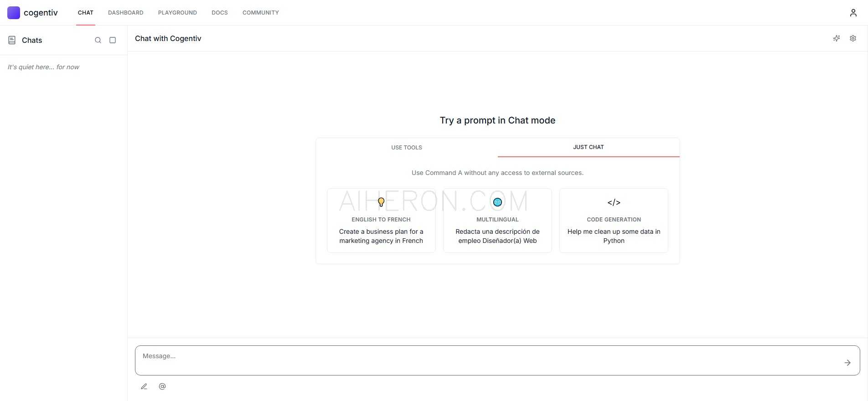The image size is (868, 401).
Task: Click the Chats list document icon
Action: tap(12, 40)
